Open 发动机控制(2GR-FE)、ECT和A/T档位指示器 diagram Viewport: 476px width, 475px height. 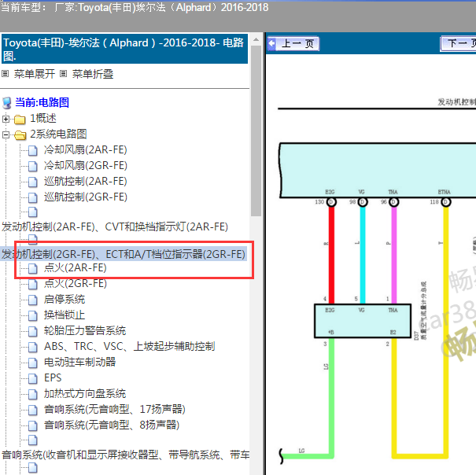point(124,254)
